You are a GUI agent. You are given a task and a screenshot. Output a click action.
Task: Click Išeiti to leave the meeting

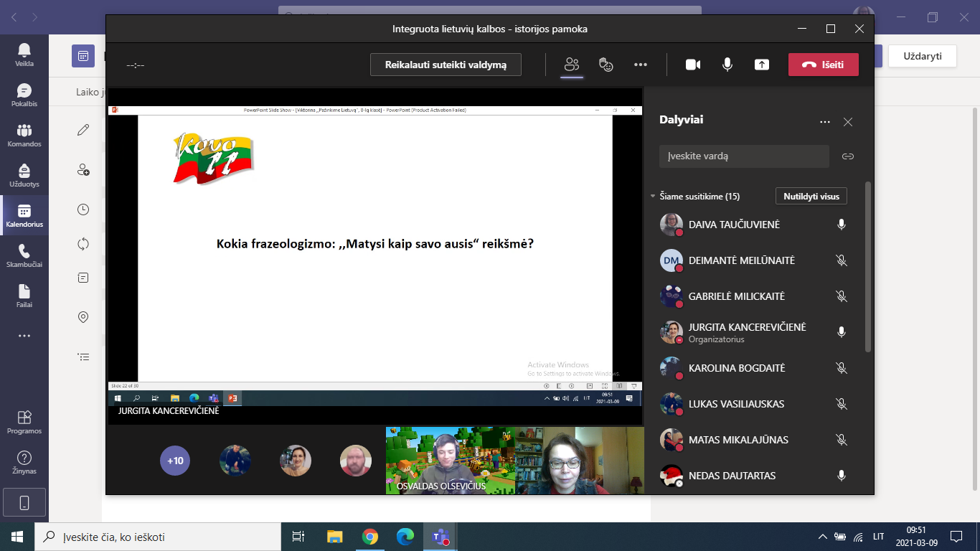coord(823,65)
